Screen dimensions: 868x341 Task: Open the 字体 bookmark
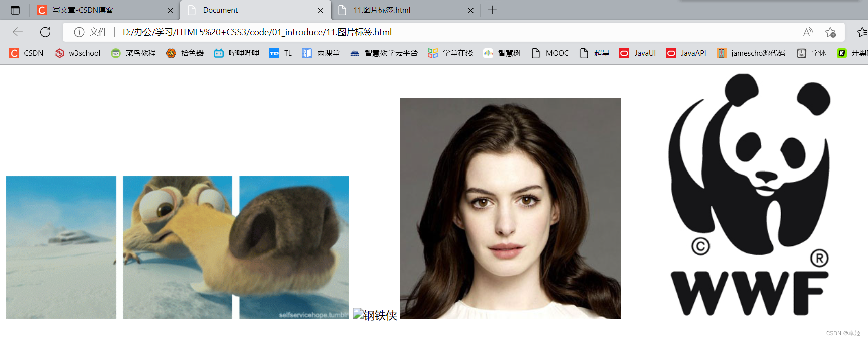tap(812, 53)
